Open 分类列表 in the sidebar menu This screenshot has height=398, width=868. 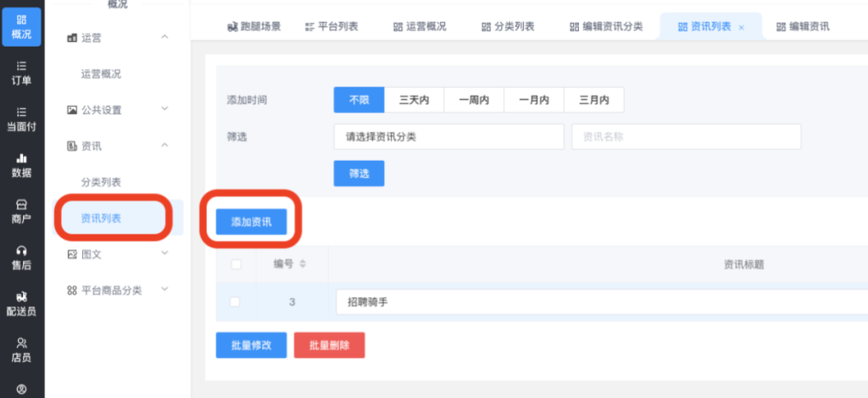[x=101, y=182]
